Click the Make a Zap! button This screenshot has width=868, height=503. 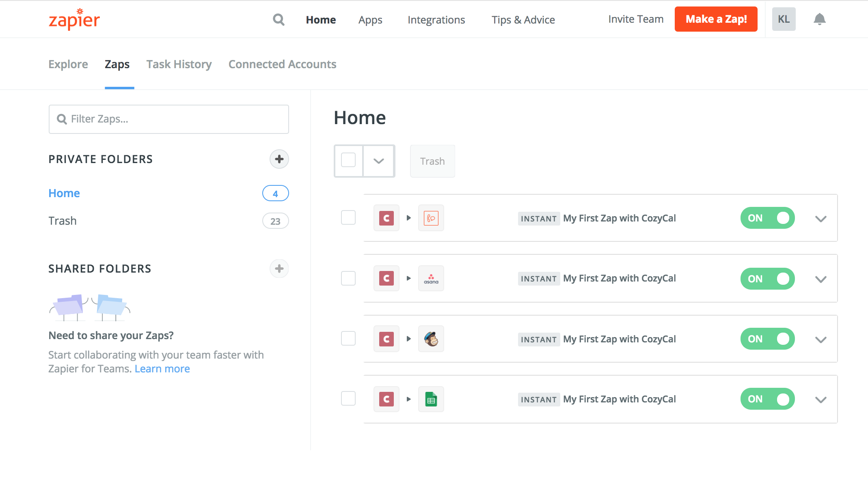point(716,19)
